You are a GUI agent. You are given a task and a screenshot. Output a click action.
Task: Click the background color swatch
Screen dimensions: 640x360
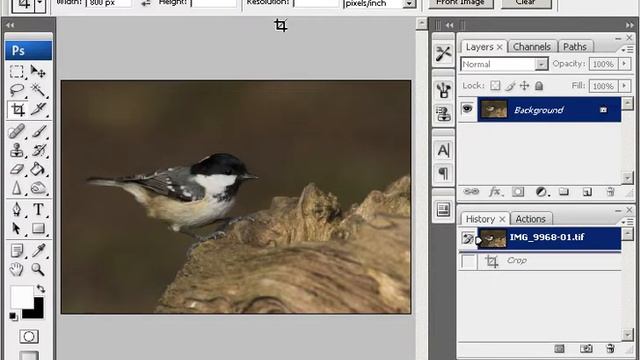coord(37,312)
